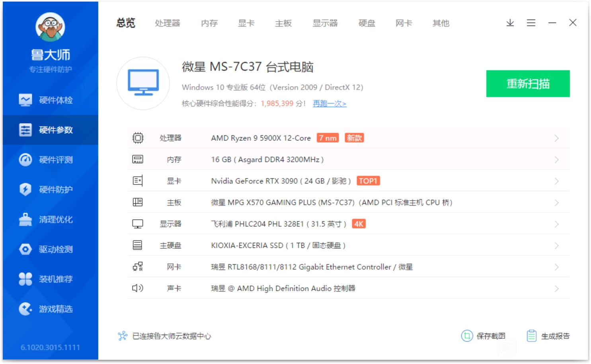Click the 鲁大师 avatar logo

(x=50, y=27)
